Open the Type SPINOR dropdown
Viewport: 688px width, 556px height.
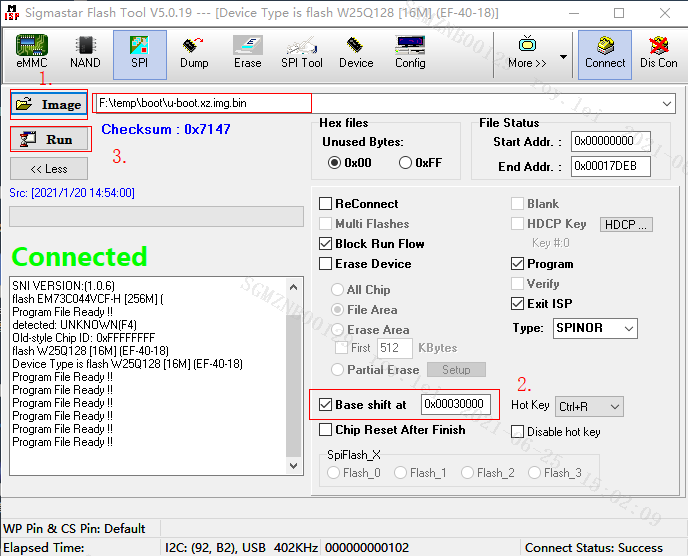[595, 328]
